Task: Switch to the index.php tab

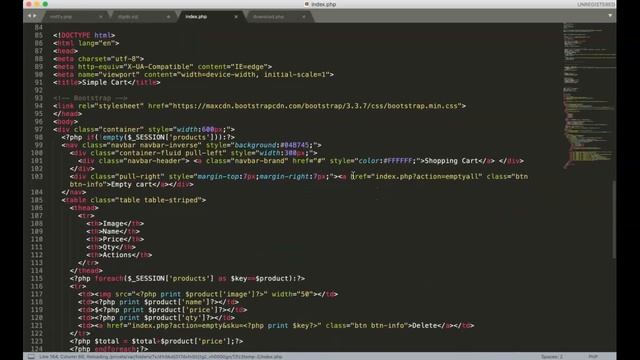Action: [x=196, y=17]
